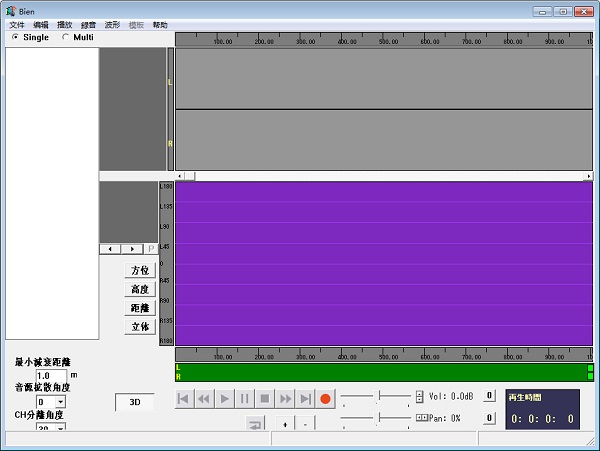Click 500.00 on the top time ruler
The width and height of the screenshot is (600, 451).
coord(388,41)
